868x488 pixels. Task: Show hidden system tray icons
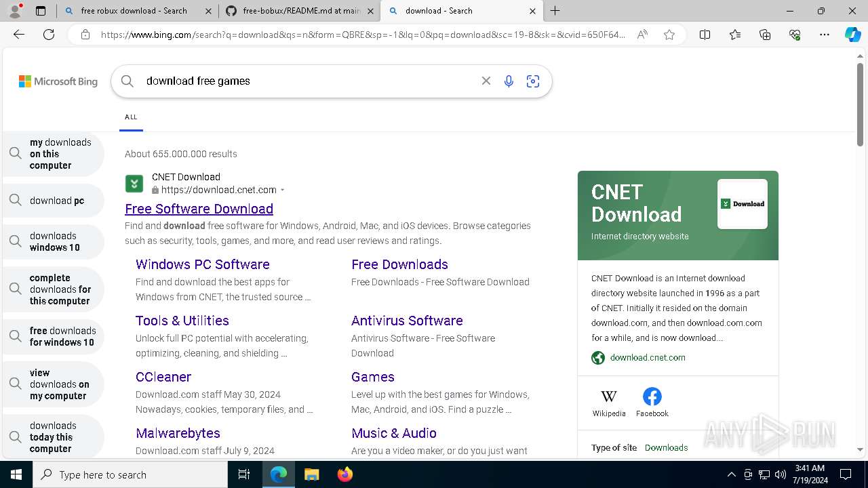click(x=731, y=474)
